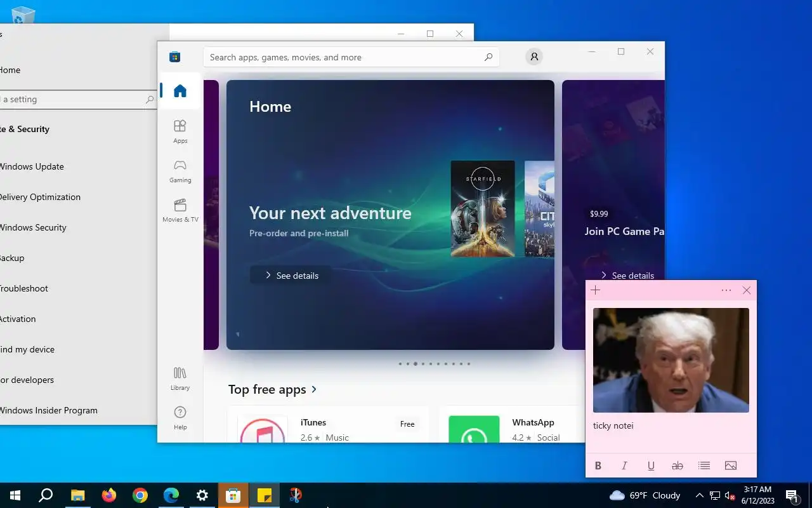
Task: Toggle bullet list in sticky note
Action: pos(704,465)
